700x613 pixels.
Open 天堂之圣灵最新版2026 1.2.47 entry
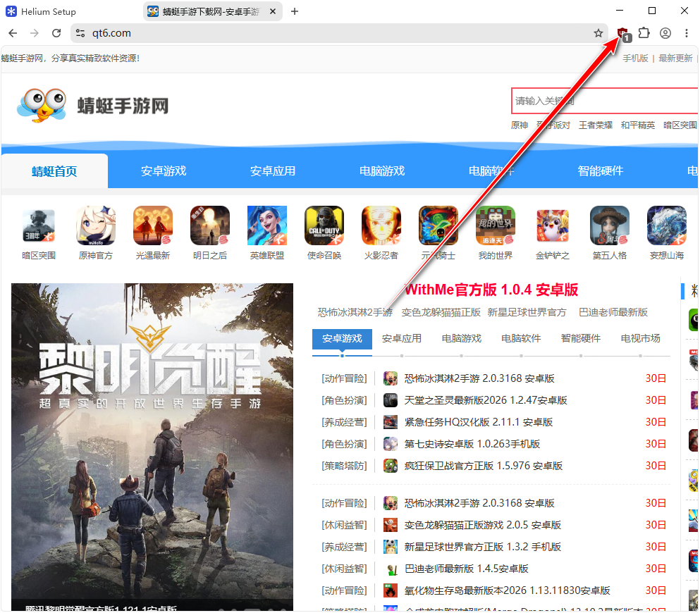[485, 400]
